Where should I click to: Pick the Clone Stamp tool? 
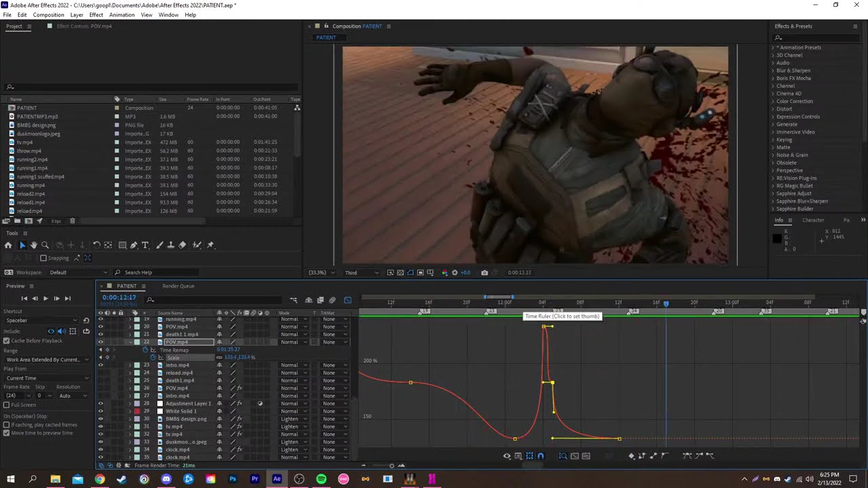point(171,245)
